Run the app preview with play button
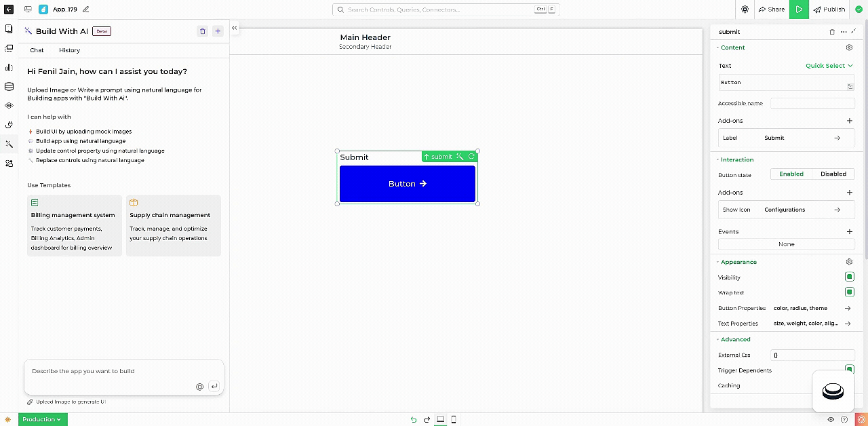Viewport: 868px width, 426px height. pos(799,9)
